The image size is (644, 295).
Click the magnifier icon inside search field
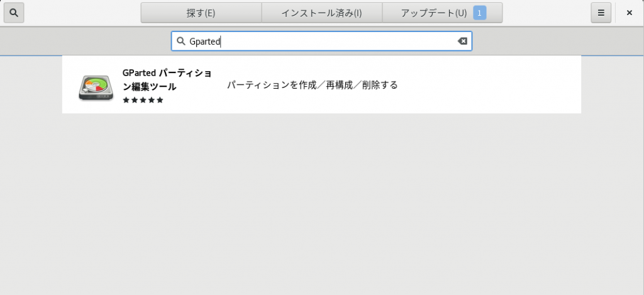pos(180,42)
